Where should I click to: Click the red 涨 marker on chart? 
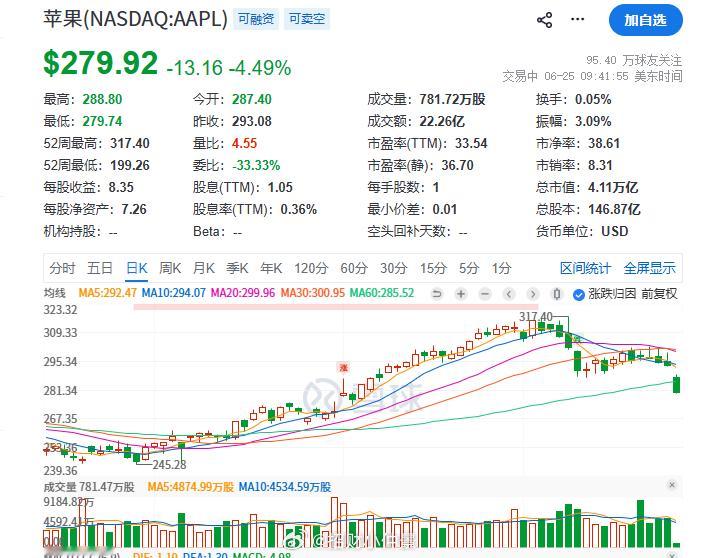(x=343, y=368)
